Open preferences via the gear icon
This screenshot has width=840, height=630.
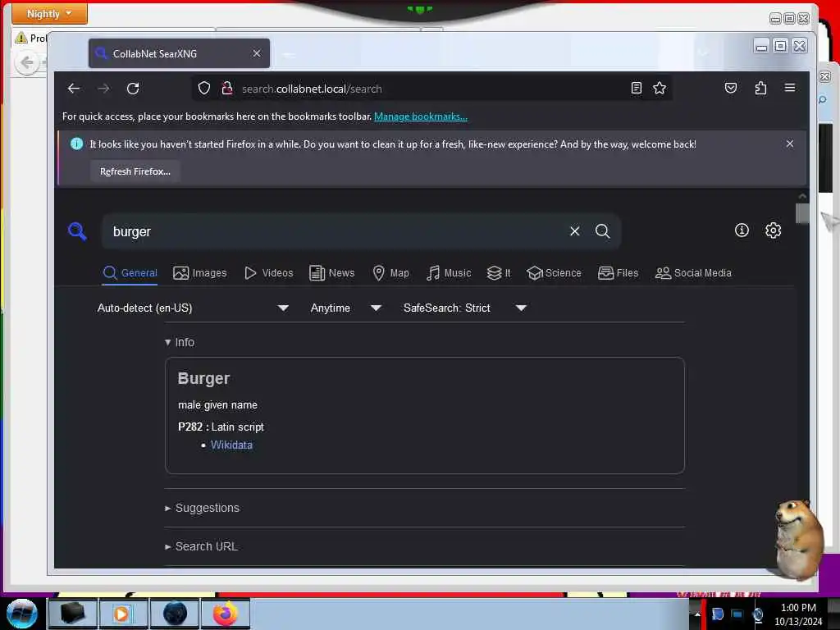click(773, 231)
